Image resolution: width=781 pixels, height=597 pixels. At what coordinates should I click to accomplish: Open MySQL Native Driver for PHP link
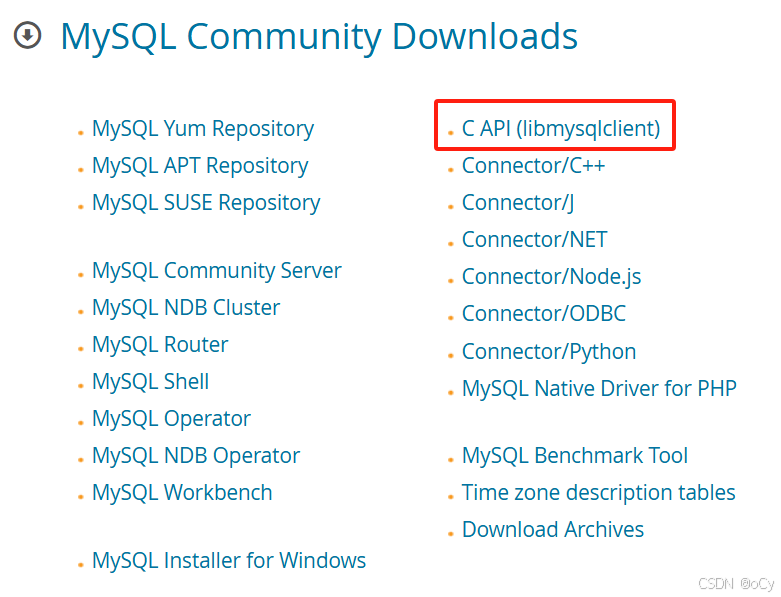tap(599, 388)
